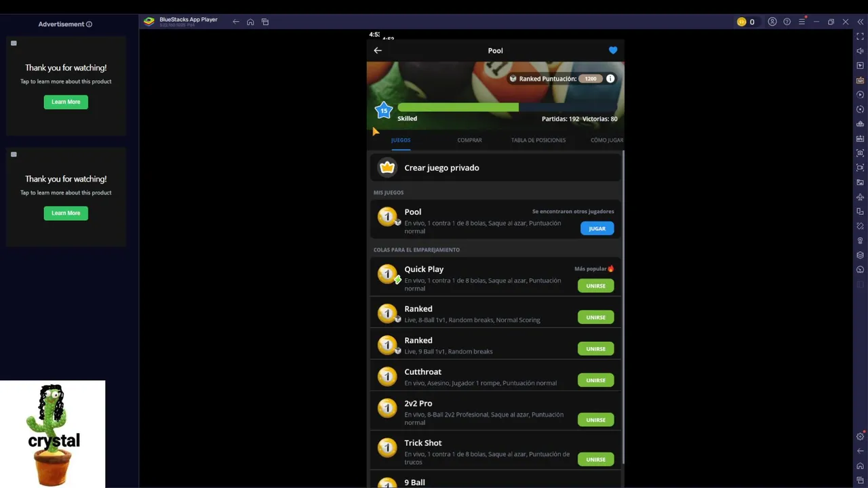The width and height of the screenshot is (868, 488).
Task: Switch to the JUEGOS tab
Action: [x=401, y=140]
